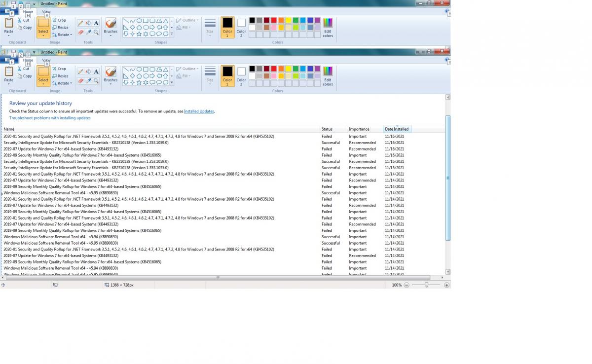
Task: Click the Review your update history heading
Action: click(x=40, y=104)
